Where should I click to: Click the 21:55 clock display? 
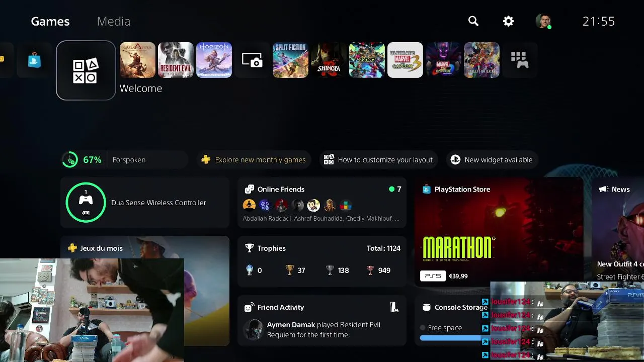(599, 21)
